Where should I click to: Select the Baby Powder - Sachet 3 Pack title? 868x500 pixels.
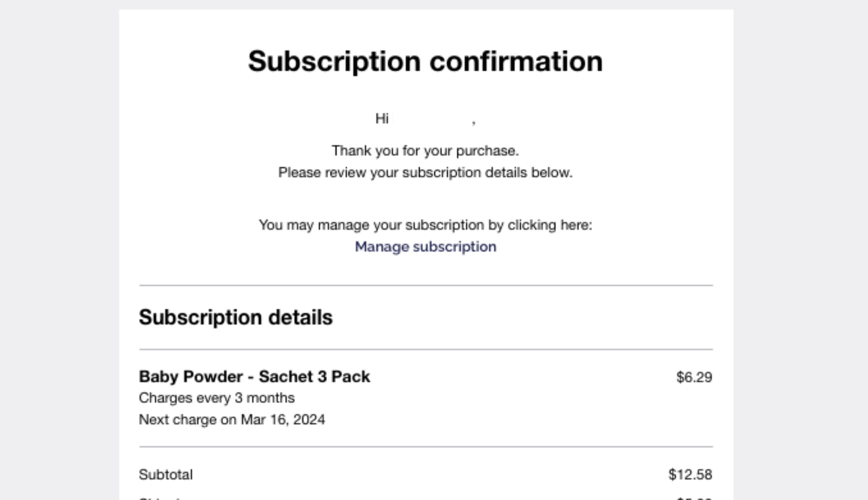click(x=254, y=376)
